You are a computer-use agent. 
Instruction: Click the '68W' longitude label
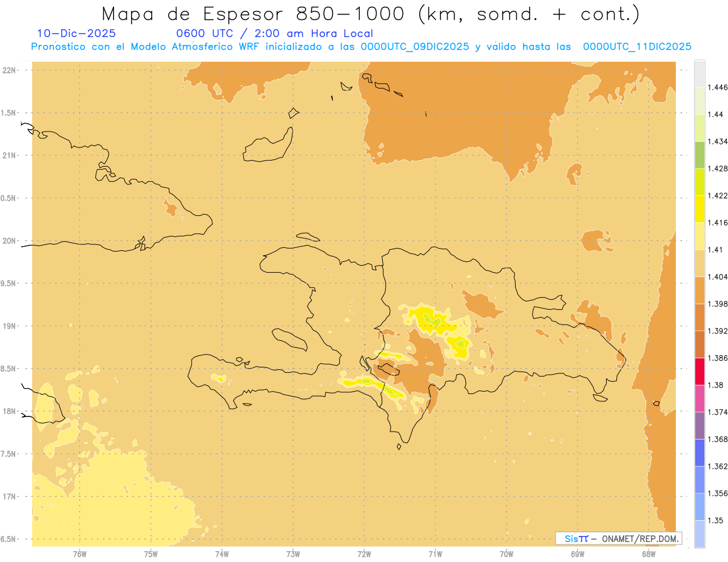click(649, 554)
